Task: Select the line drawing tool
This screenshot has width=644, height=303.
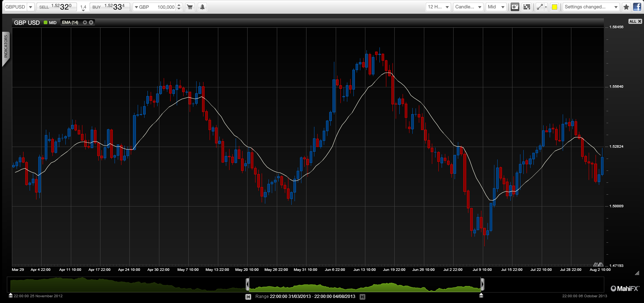Action: (x=540, y=7)
